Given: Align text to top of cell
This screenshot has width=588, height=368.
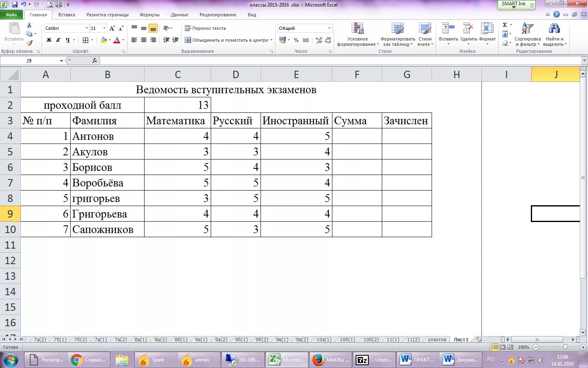Looking at the screenshot, I should (x=134, y=28).
